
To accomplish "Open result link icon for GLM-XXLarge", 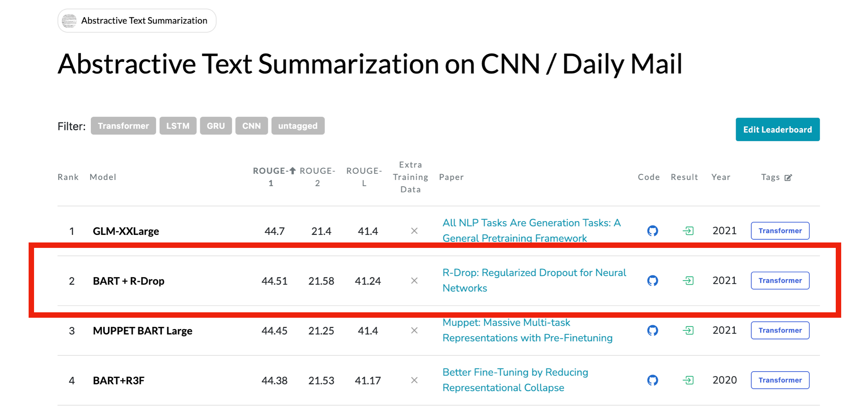I will [688, 231].
